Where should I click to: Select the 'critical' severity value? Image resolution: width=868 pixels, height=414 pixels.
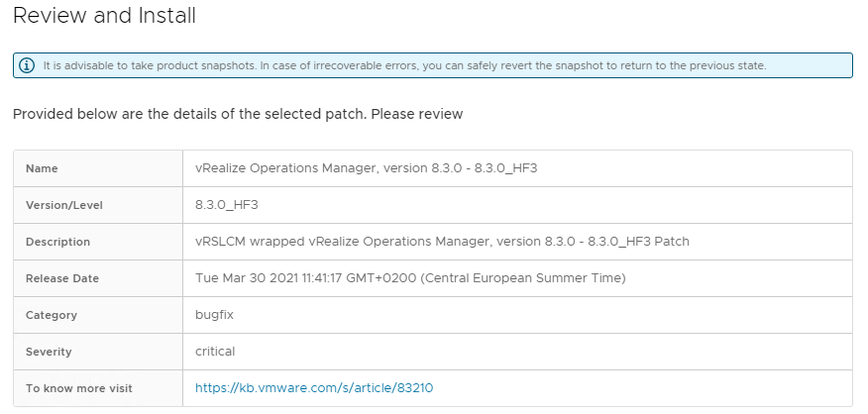(x=215, y=352)
